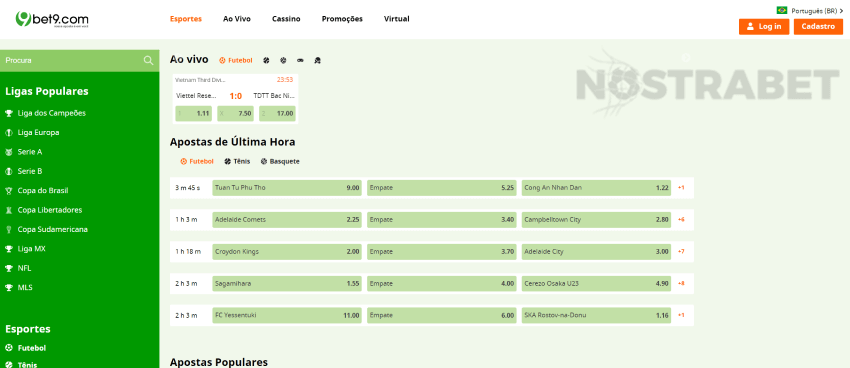850x368 pixels.
Task: Switch to Tênis tab in Última Hora
Action: 237,162
